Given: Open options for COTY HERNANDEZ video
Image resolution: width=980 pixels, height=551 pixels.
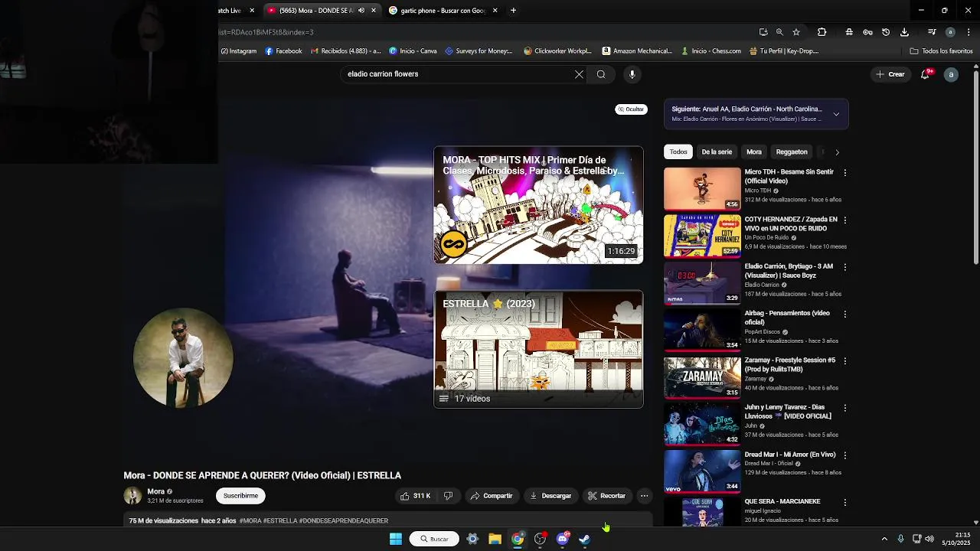Looking at the screenshot, I should [x=845, y=220].
